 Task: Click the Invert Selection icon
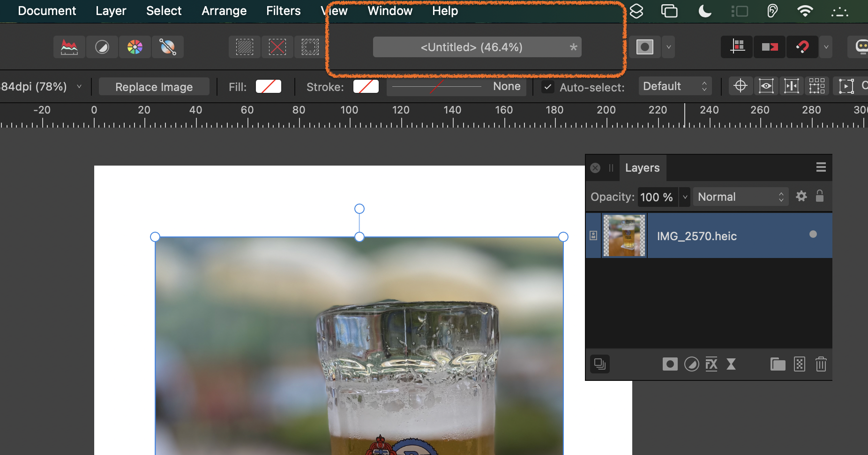coord(310,47)
